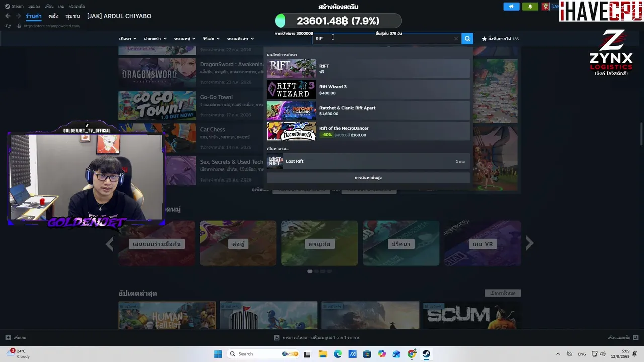Click the เปิดหาทั้งหมด button

[503, 293]
